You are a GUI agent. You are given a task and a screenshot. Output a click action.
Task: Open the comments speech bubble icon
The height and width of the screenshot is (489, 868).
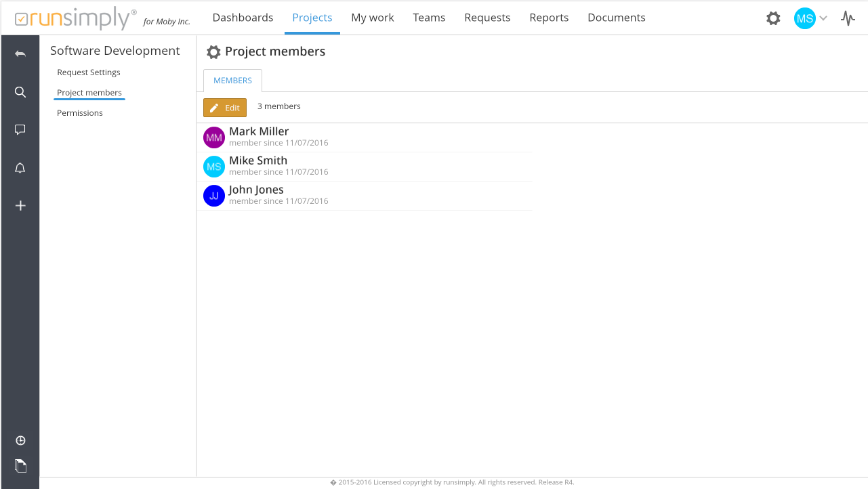[x=20, y=129]
